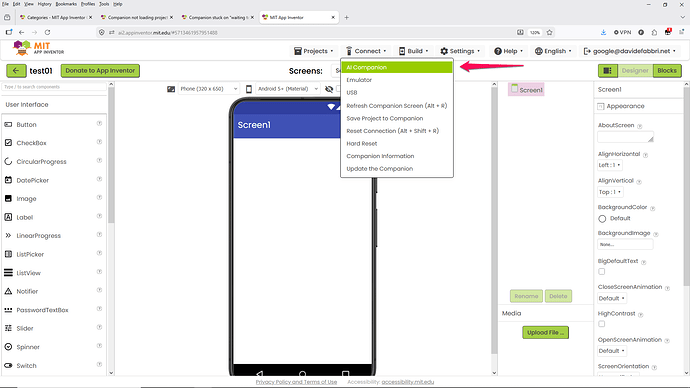Select Refresh Companion Screen menu item
Viewport: 690px width, 388px height.
[x=396, y=106]
